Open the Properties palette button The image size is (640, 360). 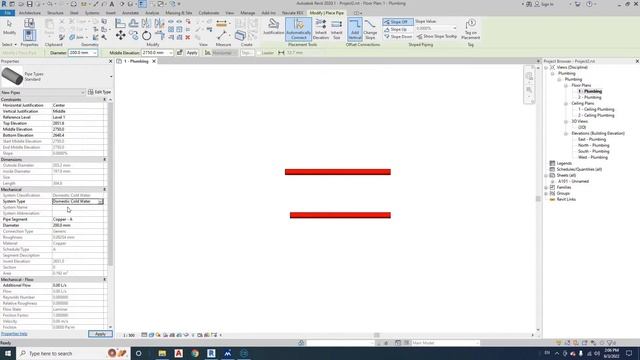pyautogui.click(x=29, y=35)
